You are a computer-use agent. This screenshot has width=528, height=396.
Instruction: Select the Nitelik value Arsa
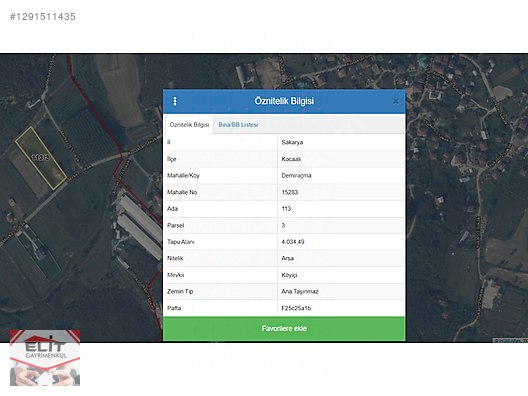tap(288, 258)
